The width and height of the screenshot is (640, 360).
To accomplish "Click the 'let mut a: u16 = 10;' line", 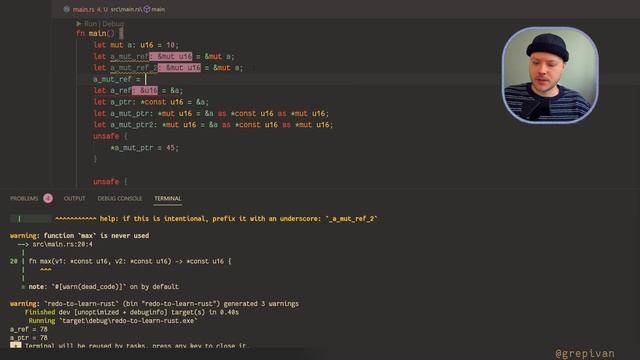I will [x=136, y=45].
